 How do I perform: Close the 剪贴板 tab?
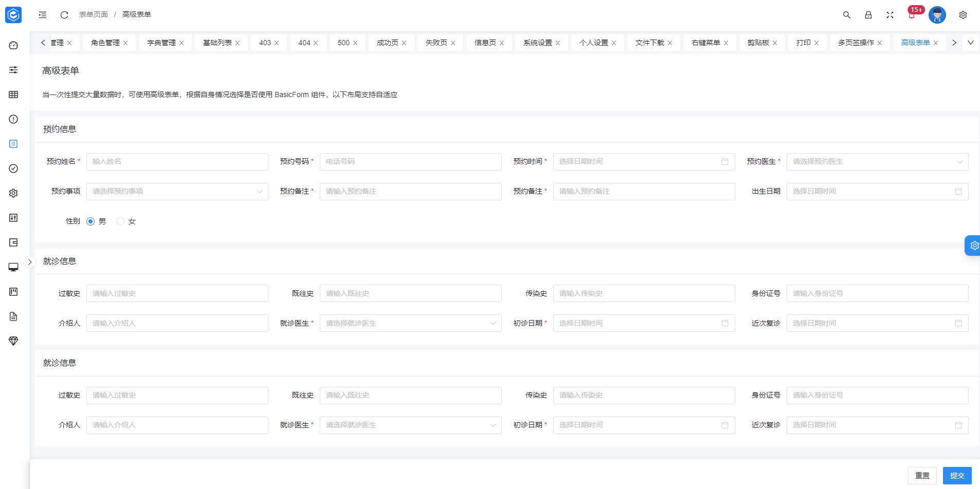point(775,43)
